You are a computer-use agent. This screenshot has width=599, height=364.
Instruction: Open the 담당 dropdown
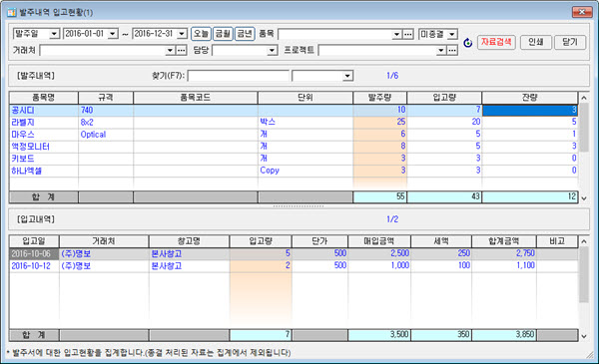(272, 51)
